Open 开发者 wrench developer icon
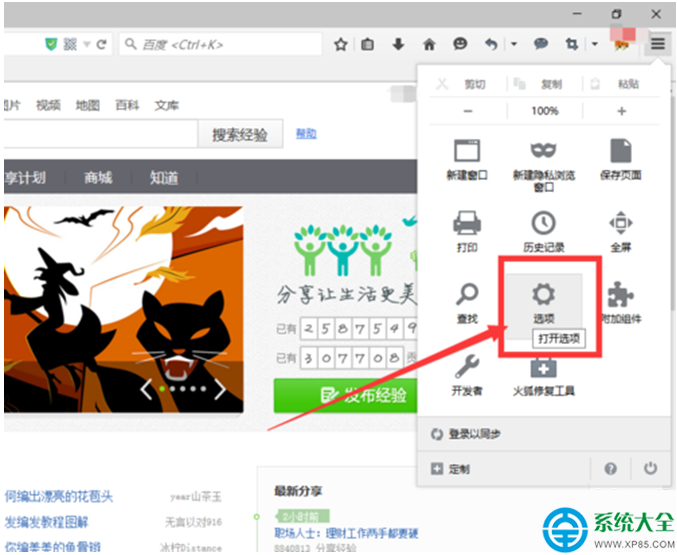The height and width of the screenshot is (555, 677). pos(467,366)
